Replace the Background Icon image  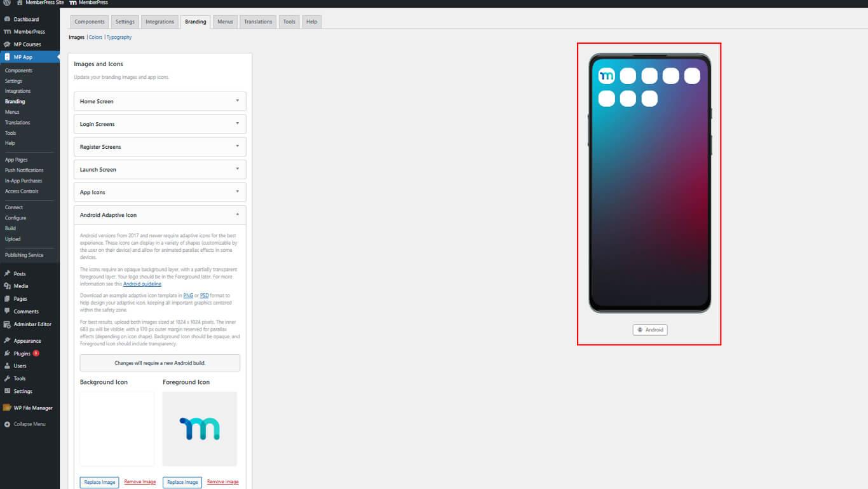[x=100, y=482]
